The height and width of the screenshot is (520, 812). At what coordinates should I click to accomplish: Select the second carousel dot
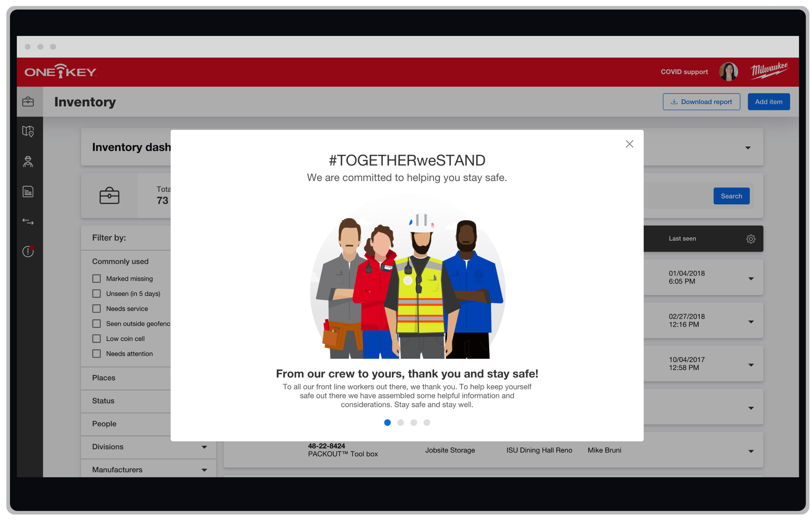399,422
